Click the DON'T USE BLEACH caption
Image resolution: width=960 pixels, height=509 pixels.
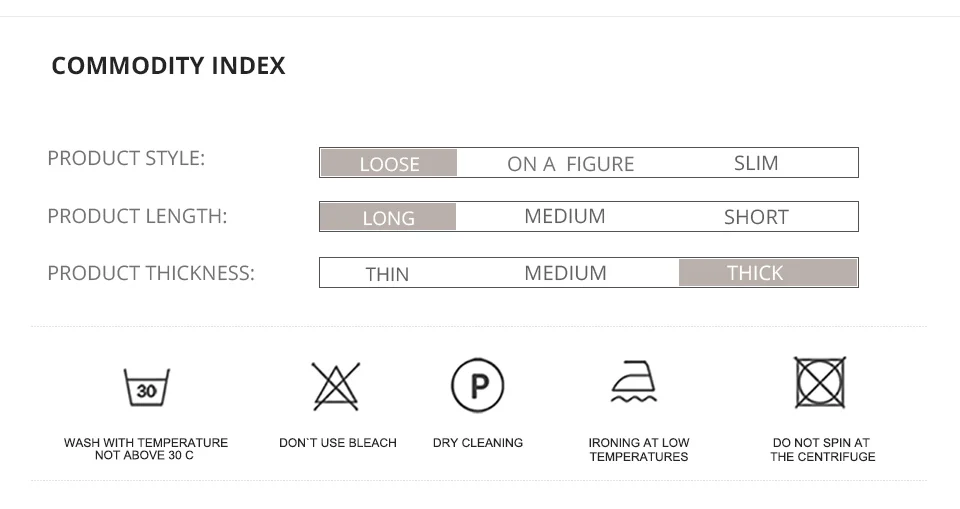pyautogui.click(x=338, y=443)
